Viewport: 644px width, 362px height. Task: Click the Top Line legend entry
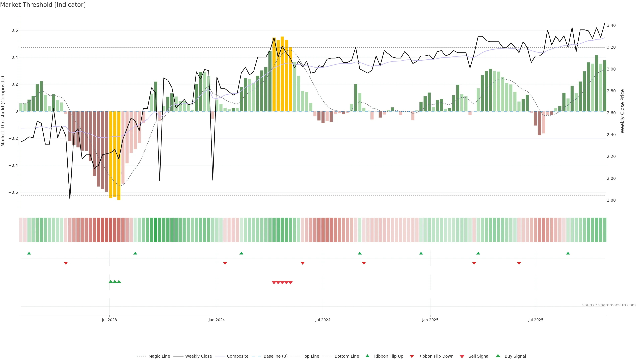coord(311,356)
